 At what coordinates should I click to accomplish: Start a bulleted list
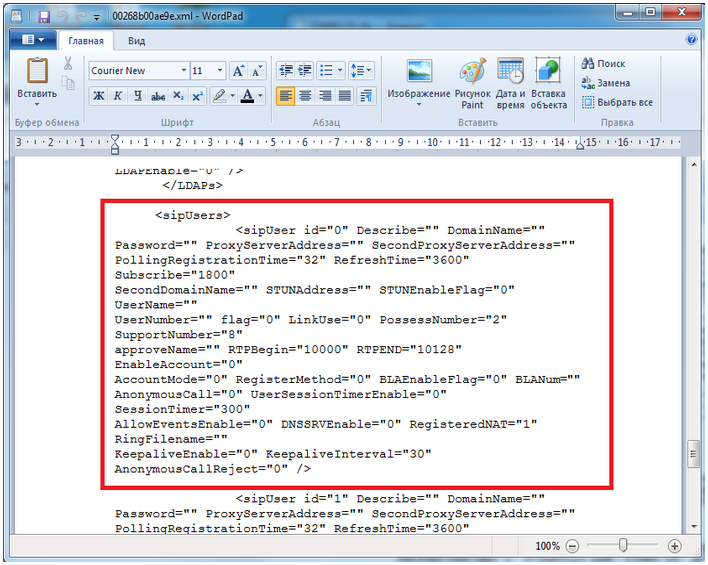click(x=326, y=70)
